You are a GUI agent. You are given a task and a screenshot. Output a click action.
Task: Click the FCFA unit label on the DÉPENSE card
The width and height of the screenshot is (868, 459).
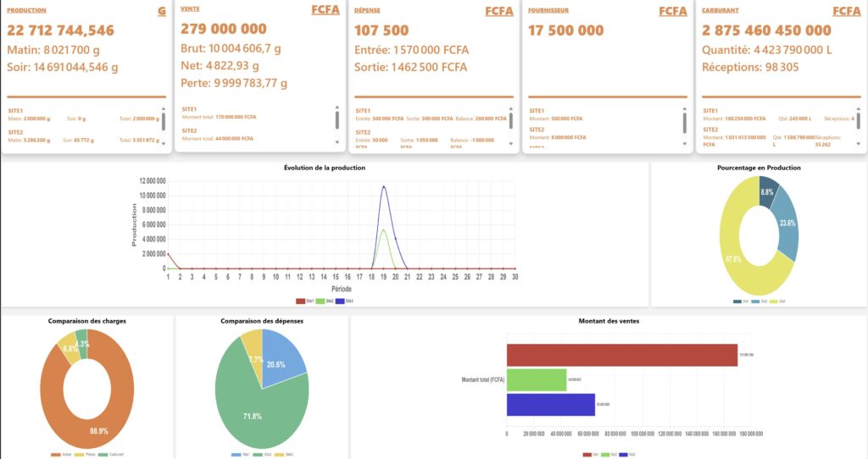pos(499,11)
